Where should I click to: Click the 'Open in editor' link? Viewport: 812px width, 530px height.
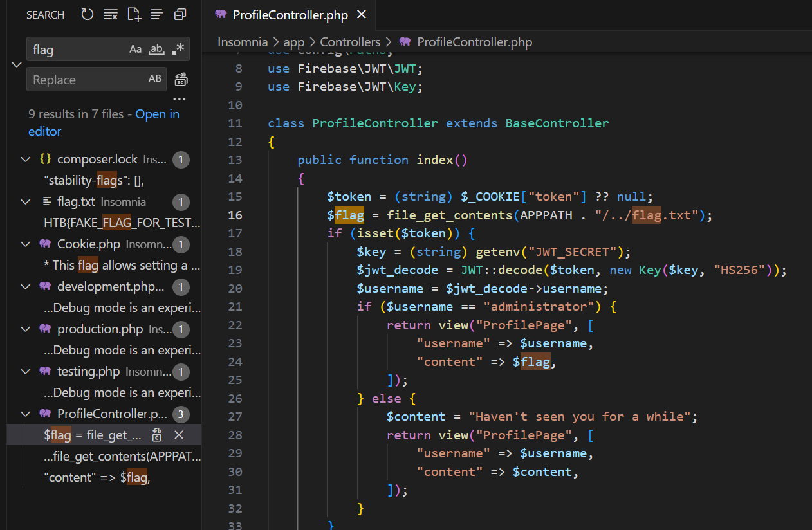tap(158, 114)
